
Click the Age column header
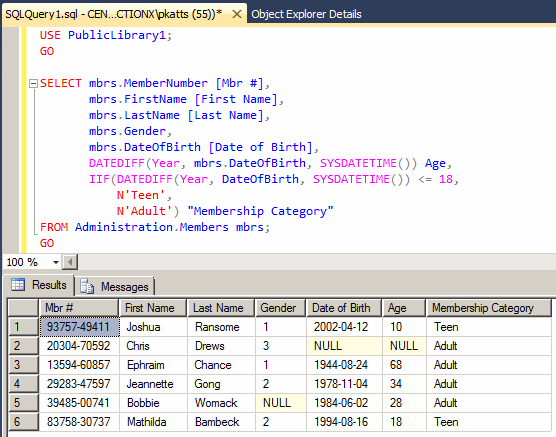pyautogui.click(x=404, y=308)
